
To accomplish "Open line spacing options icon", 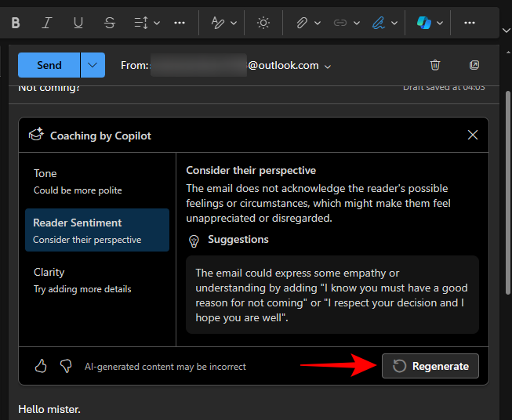I will coord(141,23).
